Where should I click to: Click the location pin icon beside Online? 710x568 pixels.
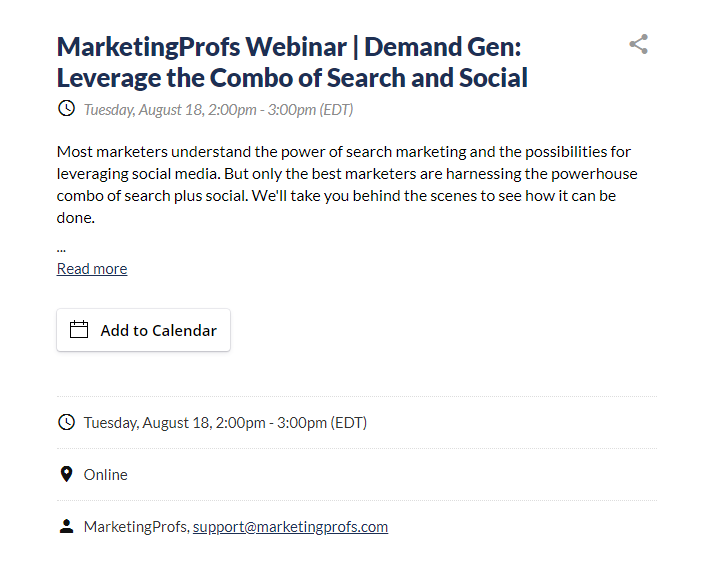pyautogui.click(x=67, y=474)
